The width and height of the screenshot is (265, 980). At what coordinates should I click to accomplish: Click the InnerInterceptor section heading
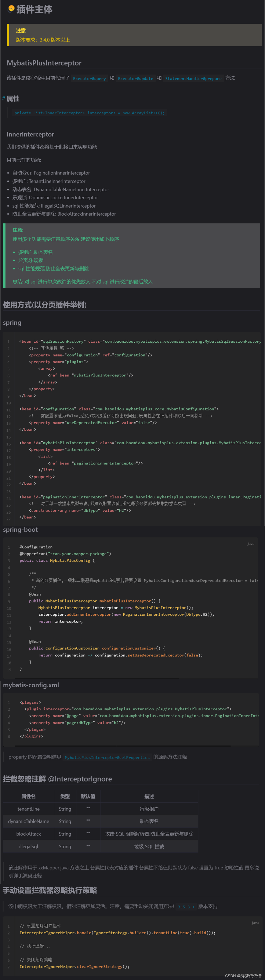(x=30, y=134)
